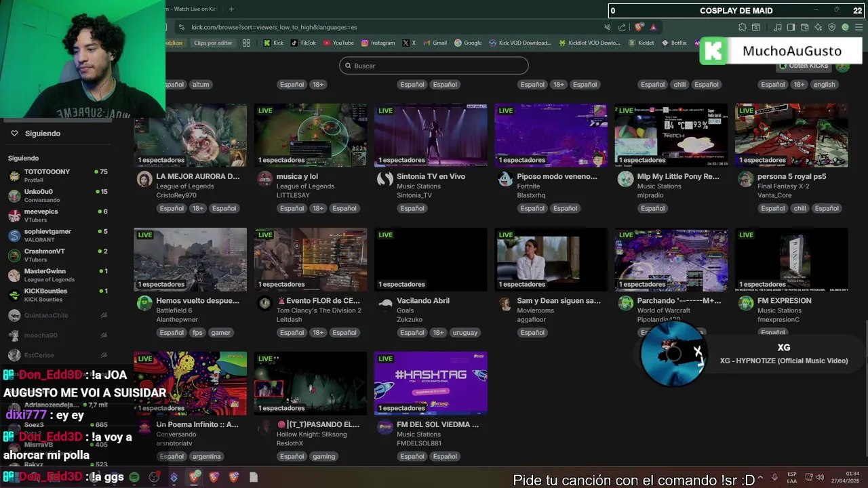Click the argentina tag under Un Poema Infinito
This screenshot has width=868, height=488.
tap(207, 456)
